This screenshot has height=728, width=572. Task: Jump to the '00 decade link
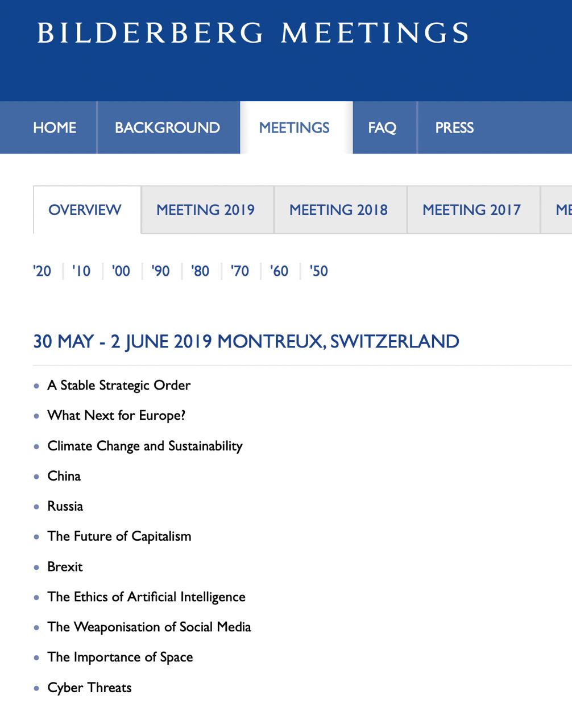[x=121, y=271]
